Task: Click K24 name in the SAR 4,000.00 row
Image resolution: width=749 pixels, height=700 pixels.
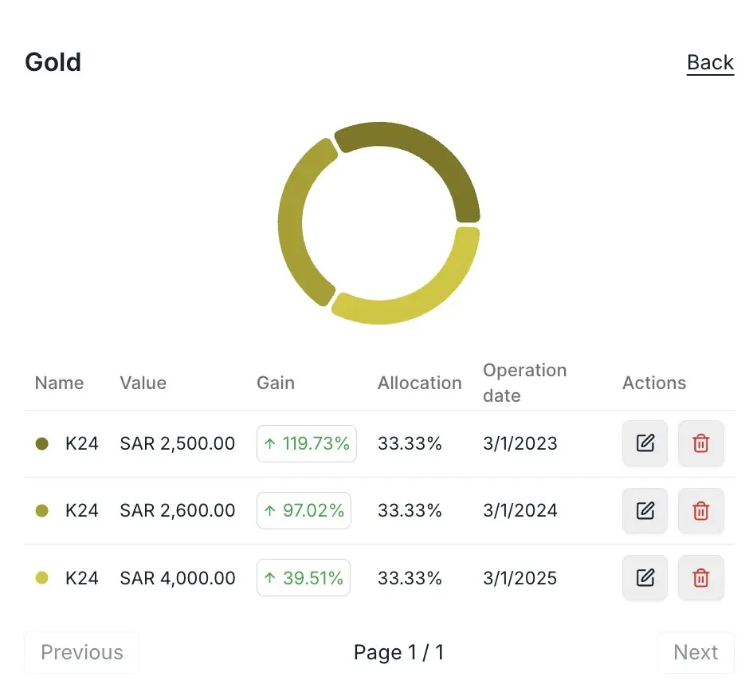Action: (82, 578)
